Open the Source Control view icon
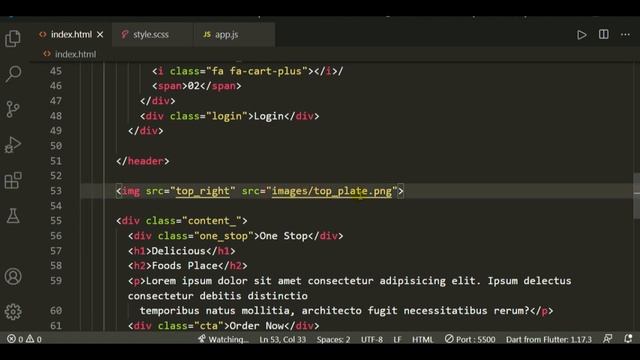 pyautogui.click(x=13, y=109)
